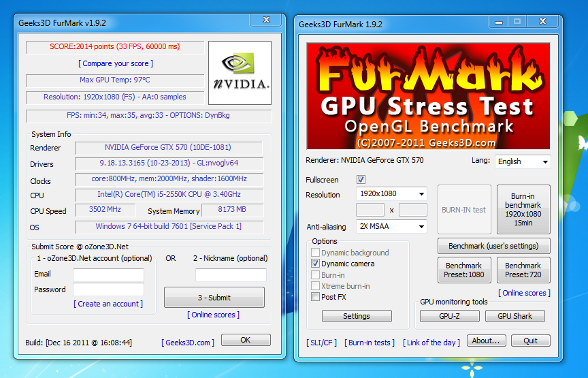Open the About... dialog

tap(486, 341)
